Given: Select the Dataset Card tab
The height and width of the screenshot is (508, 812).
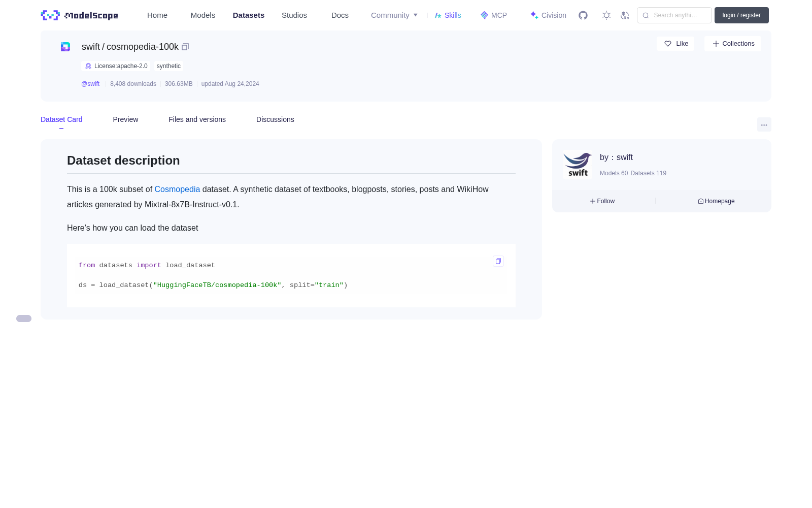Looking at the screenshot, I should click(61, 119).
